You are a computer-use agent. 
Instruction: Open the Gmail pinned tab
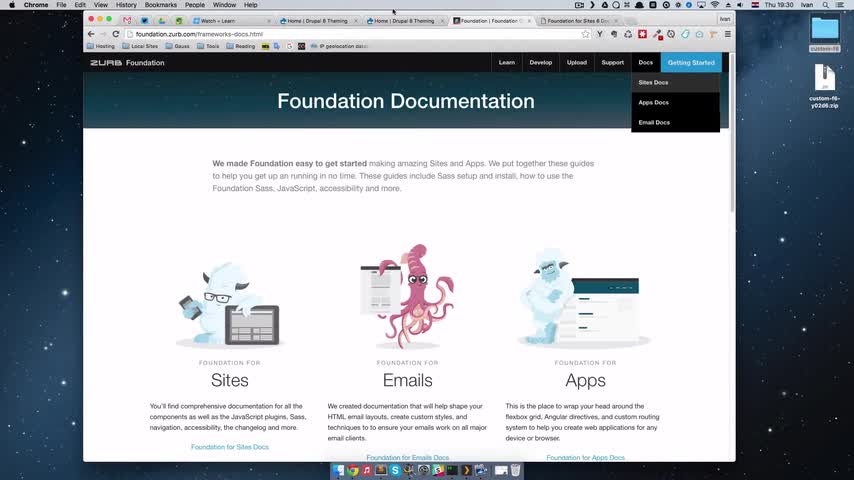pos(127,21)
